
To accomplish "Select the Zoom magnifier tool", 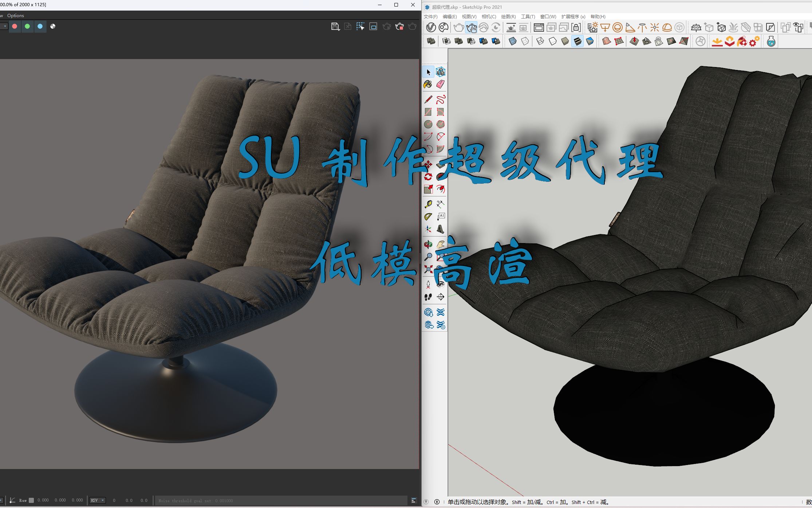I will coord(428,257).
